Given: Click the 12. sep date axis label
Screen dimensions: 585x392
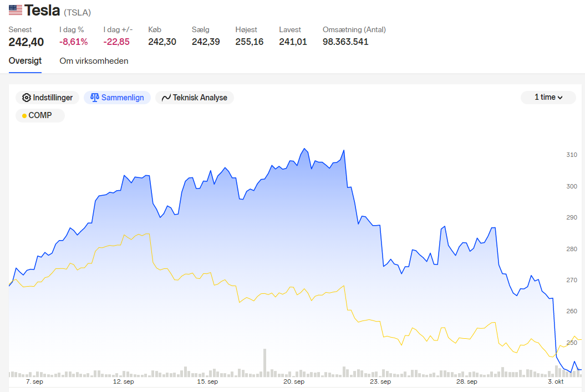Looking at the screenshot, I should pos(124,381).
